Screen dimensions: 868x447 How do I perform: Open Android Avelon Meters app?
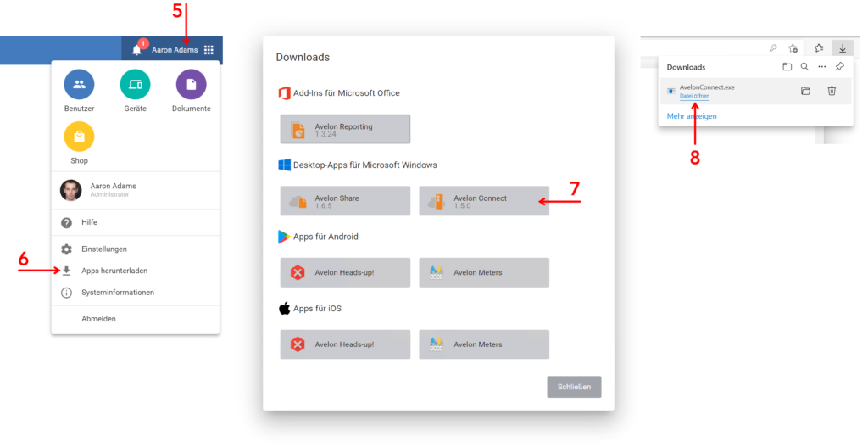tap(484, 272)
